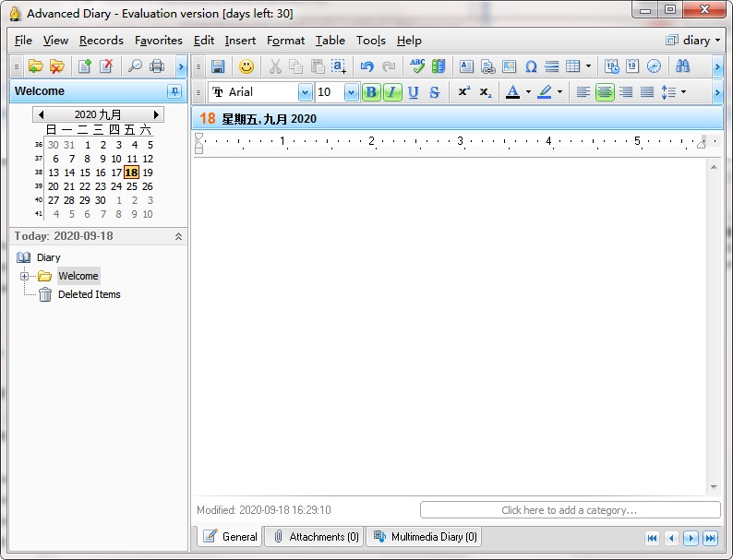
Task: Toggle Bold formatting
Action: tap(371, 92)
